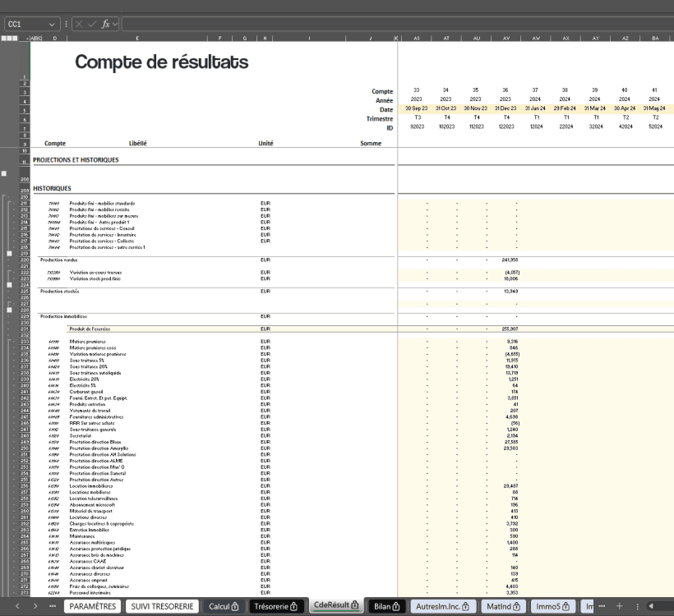Switch to the PARAMÈTRES sheet tab
Viewport: 674px width, 616px height.
(93, 606)
